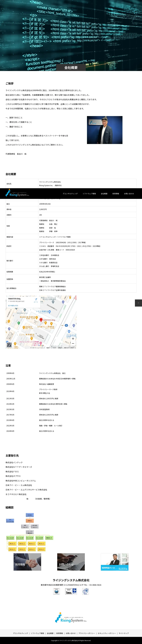This screenshot has width=142, height=644.
Task: Open footer link プライバシーポリシー
Action: click(87, 633)
